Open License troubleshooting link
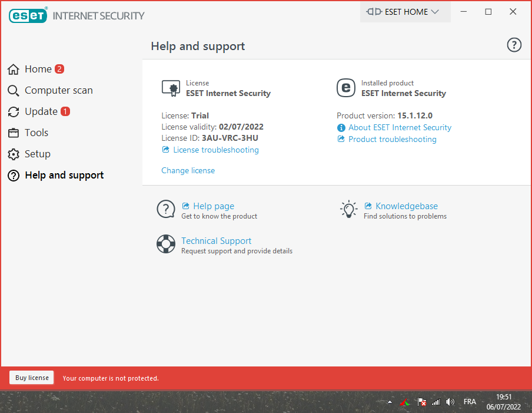The width and height of the screenshot is (532, 413). pos(216,150)
